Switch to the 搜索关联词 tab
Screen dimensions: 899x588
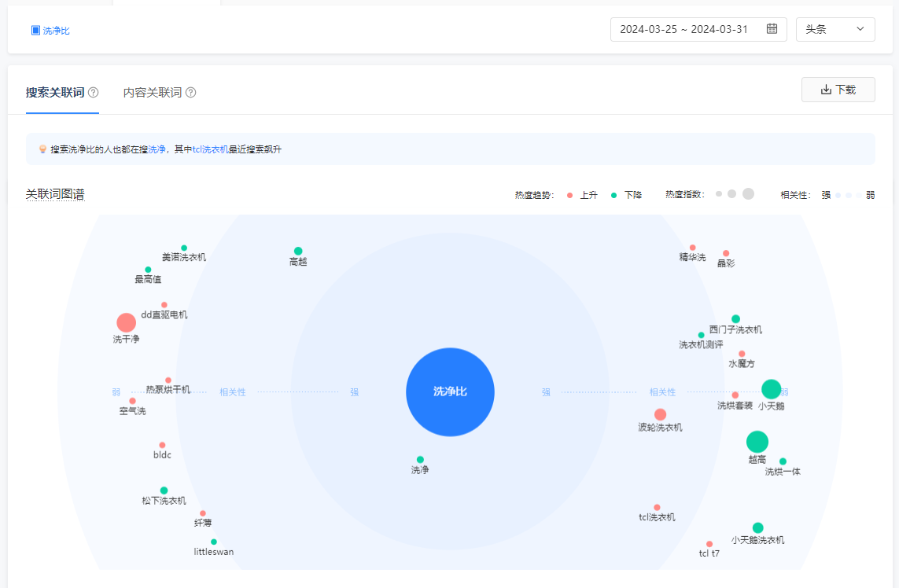[x=55, y=92]
